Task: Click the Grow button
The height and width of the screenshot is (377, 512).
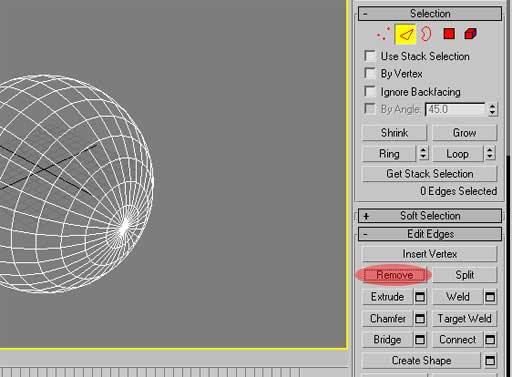Action: point(464,133)
